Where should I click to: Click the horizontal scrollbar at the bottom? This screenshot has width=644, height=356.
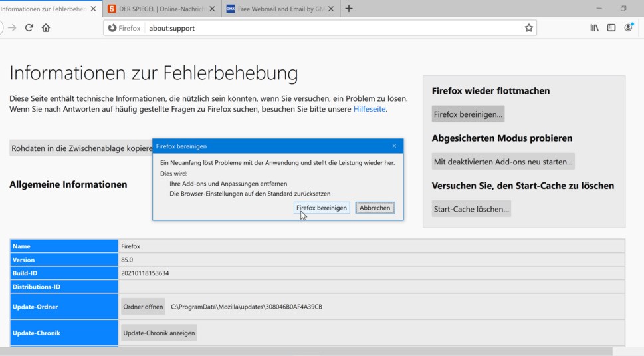[306, 351]
